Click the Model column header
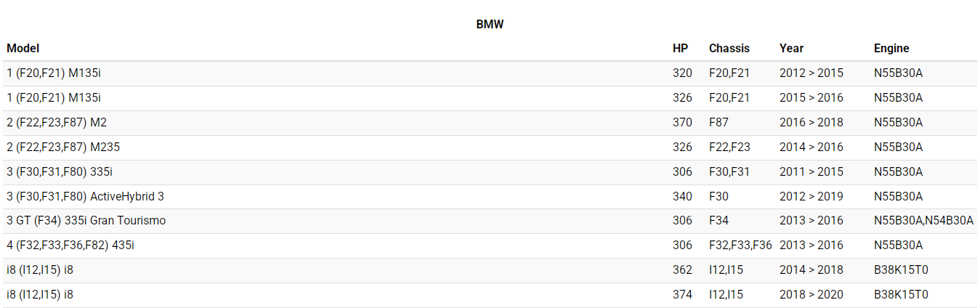This screenshot has width=980, height=308. coord(23,49)
